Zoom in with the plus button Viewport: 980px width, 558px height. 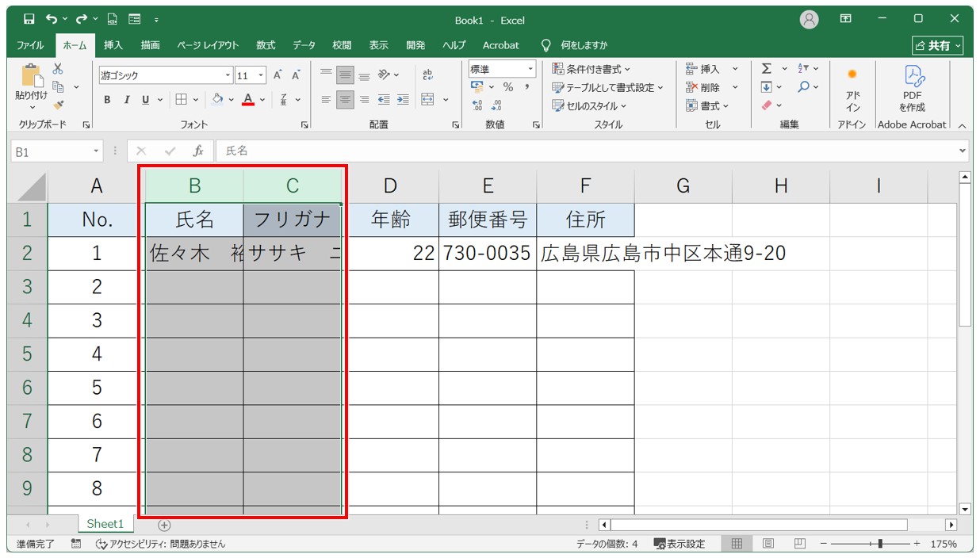pyautogui.click(x=917, y=544)
